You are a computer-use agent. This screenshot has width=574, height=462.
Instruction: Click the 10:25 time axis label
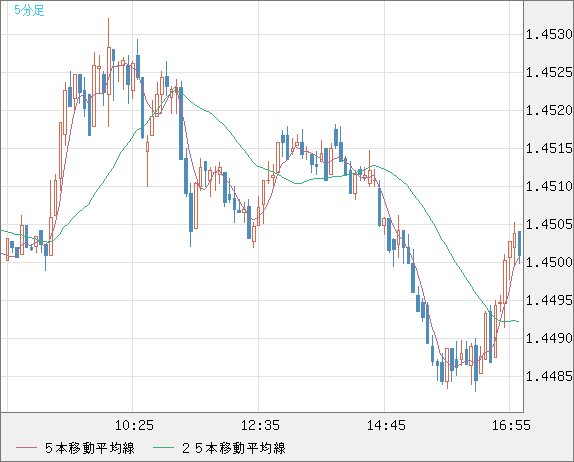[134, 425]
